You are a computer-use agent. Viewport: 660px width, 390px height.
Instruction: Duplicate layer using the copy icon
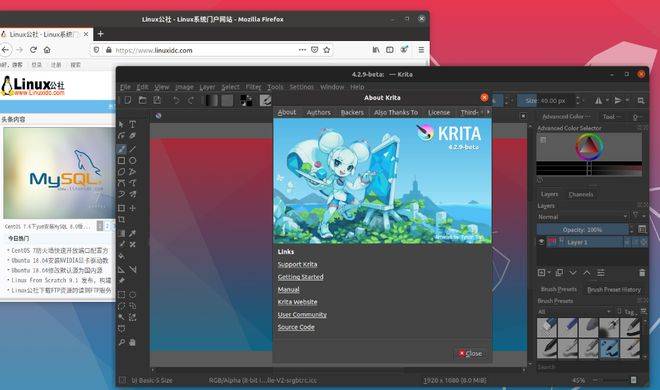(x=559, y=273)
